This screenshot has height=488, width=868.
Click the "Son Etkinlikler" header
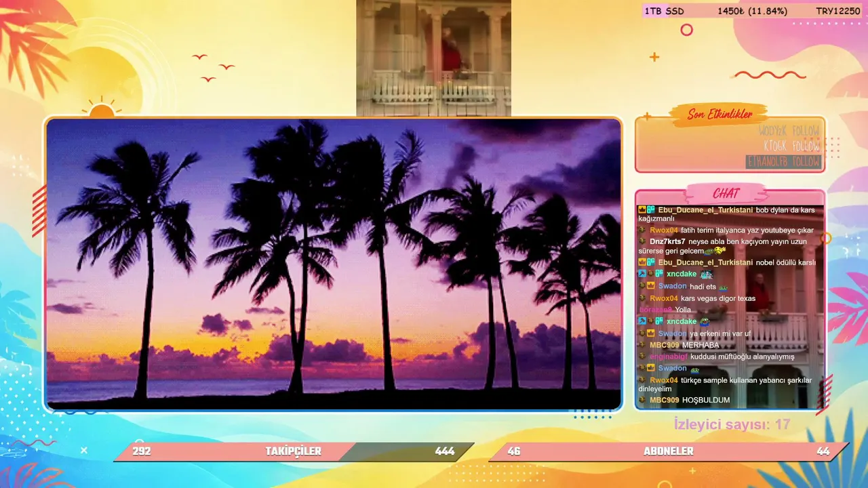[x=719, y=115]
